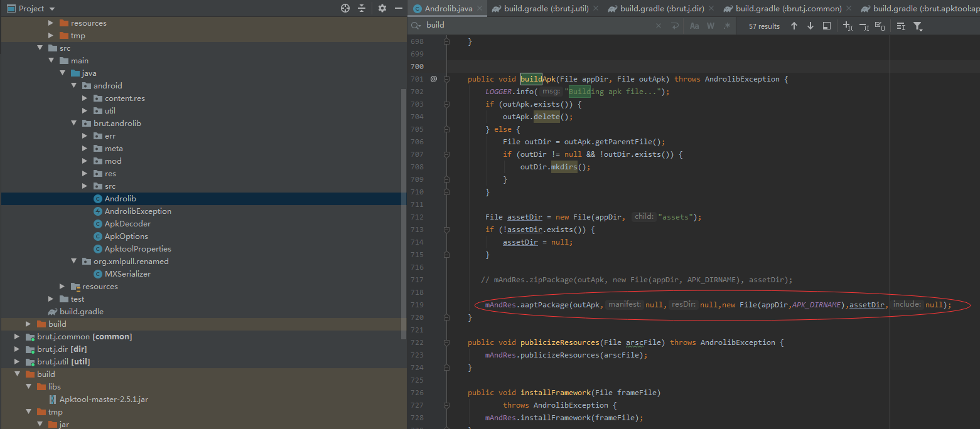Close build.gradle (:brut.j.dir) tab

711,9
